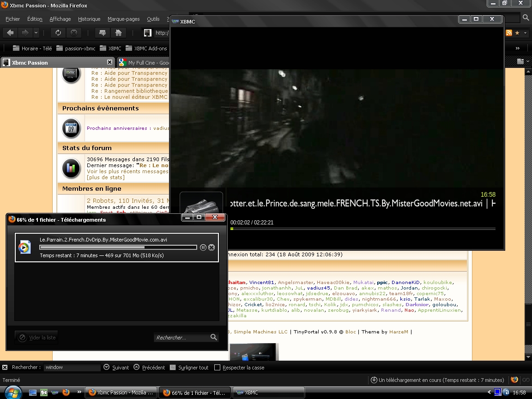Open 'Re : Rangement bibliotheque' post link
This screenshot has height=399, width=532.
click(x=130, y=91)
